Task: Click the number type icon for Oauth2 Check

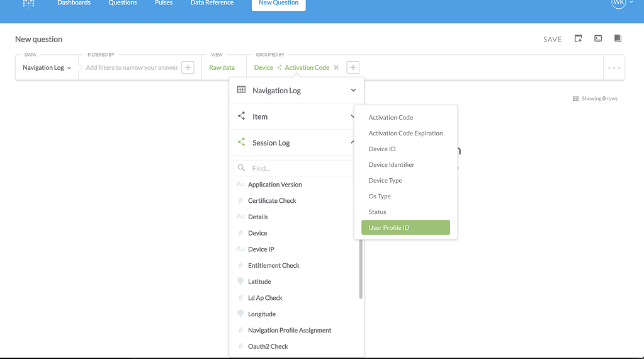Action: [240, 346]
